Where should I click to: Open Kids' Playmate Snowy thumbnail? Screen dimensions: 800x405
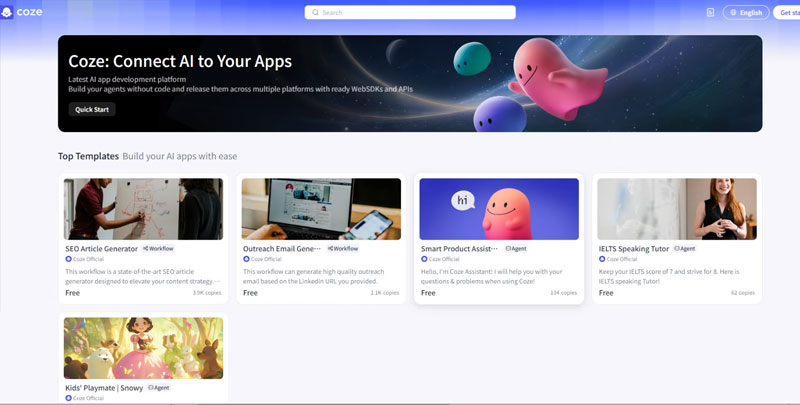pyautogui.click(x=143, y=348)
